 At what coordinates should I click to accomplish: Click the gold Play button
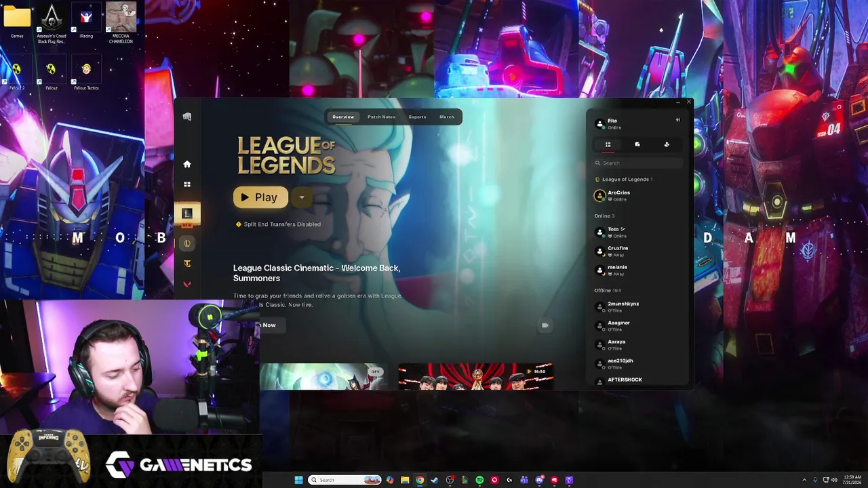click(x=260, y=197)
